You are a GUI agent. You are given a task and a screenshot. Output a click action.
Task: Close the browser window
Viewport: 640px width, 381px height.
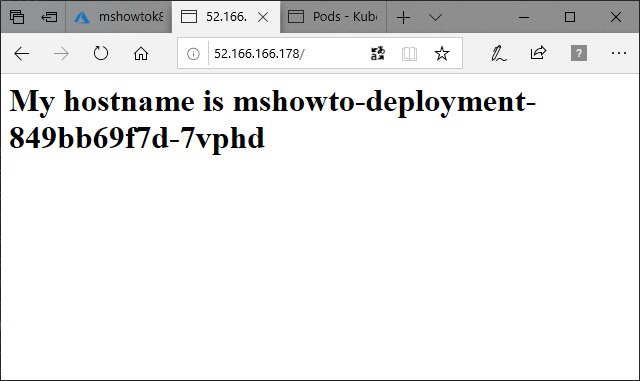click(x=616, y=17)
